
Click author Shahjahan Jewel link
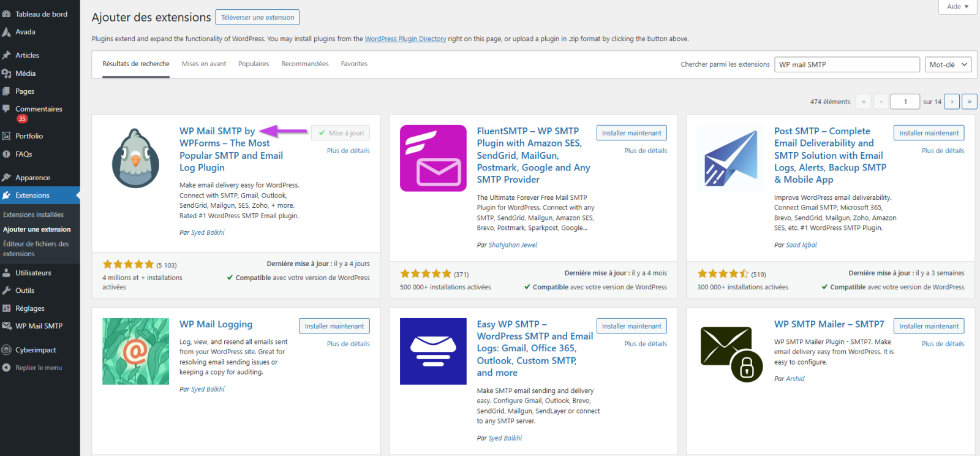513,245
